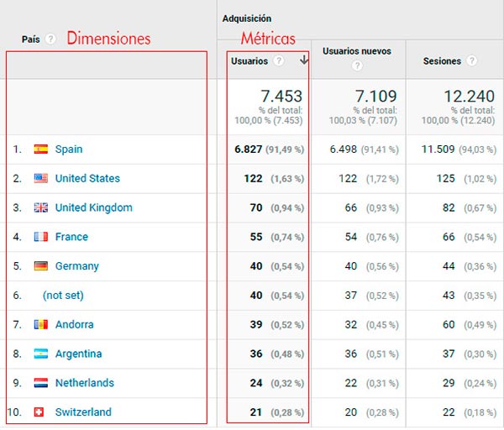Click the País dimension header
The image size is (504, 430).
31,39
